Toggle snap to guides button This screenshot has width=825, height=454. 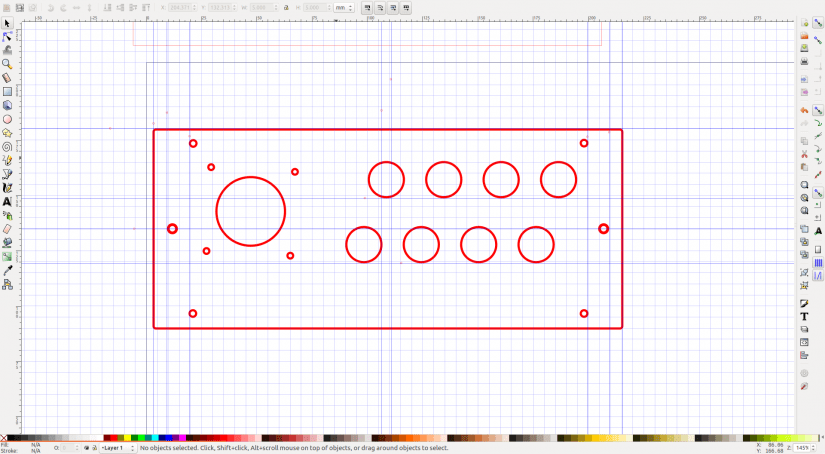click(818, 276)
